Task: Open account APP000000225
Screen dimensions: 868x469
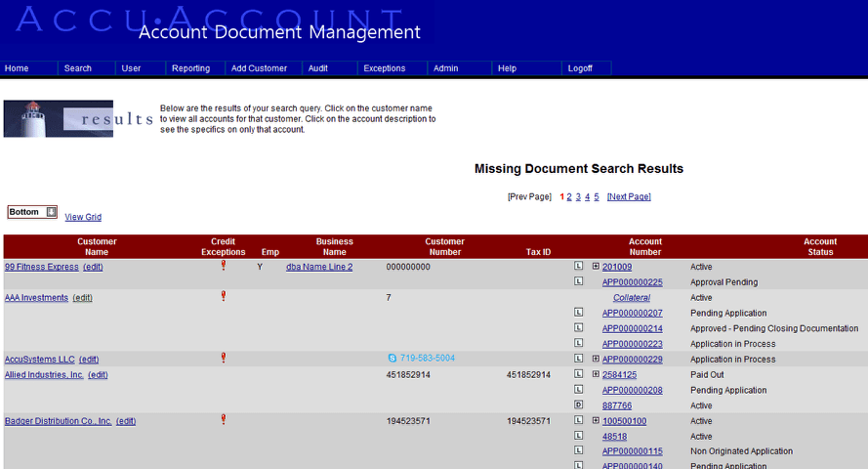Action: pyautogui.click(x=632, y=282)
